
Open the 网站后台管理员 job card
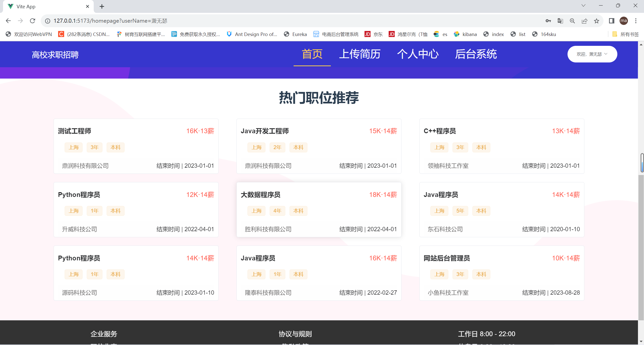(502, 273)
